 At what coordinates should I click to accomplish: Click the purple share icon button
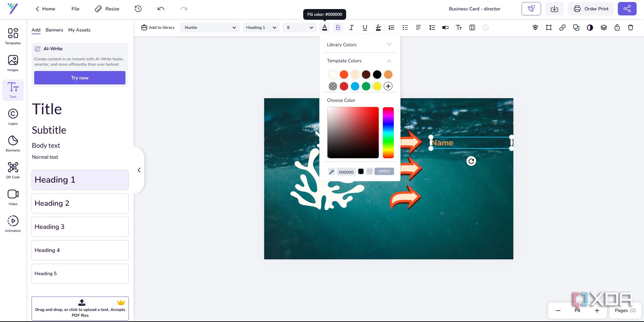(x=627, y=9)
